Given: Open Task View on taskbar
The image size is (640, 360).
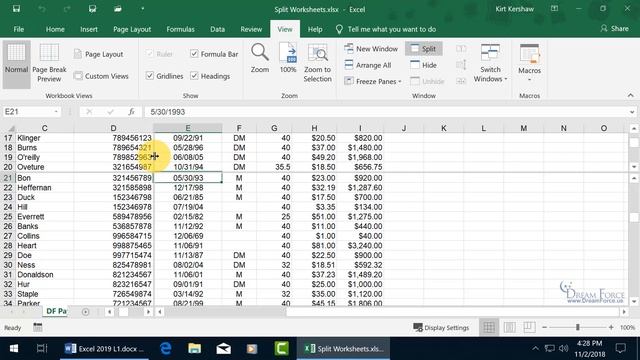Looking at the screenshot, I should tap(41, 349).
